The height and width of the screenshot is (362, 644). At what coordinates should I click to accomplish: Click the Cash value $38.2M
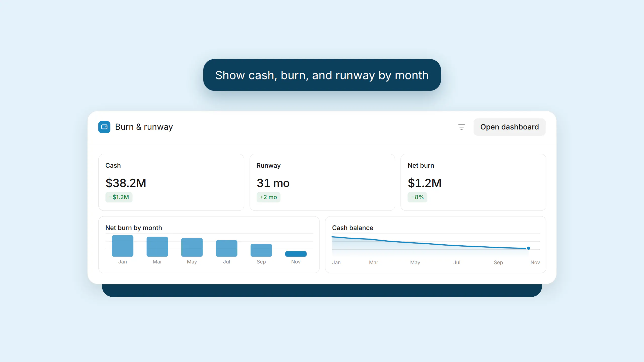pos(126,183)
